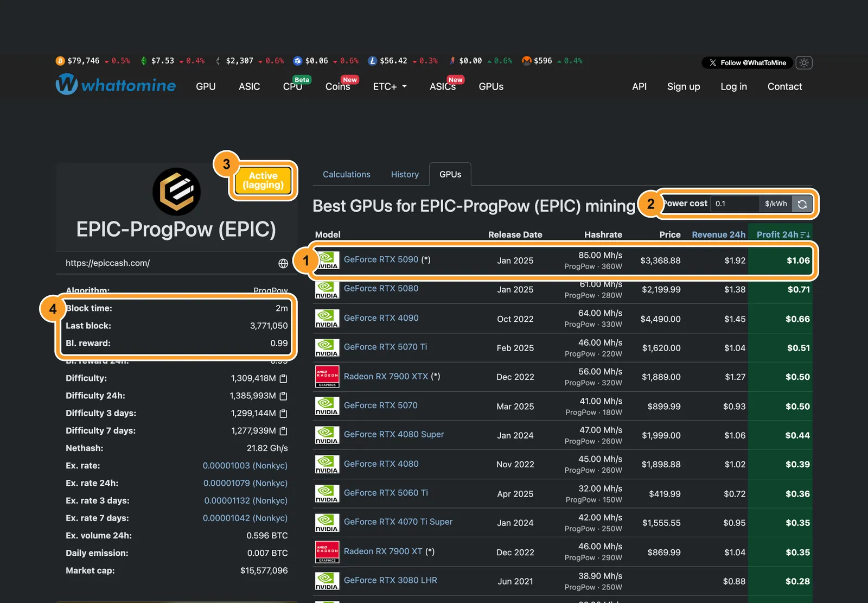
Task: Copy the Difficulty 7 days clipboard icon
Action: 283,431
